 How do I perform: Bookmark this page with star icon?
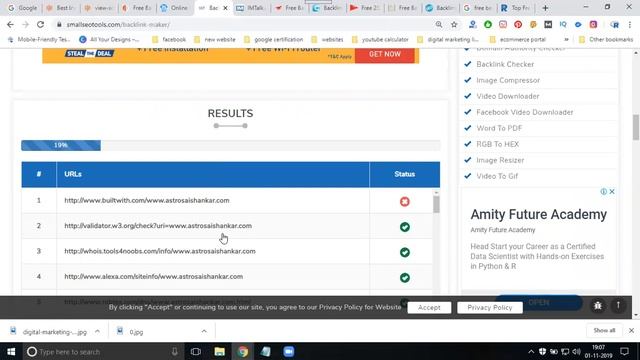[x=454, y=24]
